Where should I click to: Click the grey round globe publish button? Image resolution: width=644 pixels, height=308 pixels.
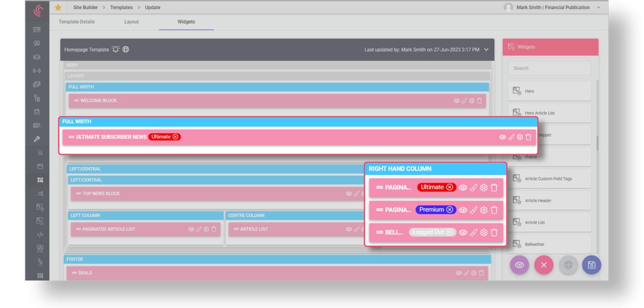tap(569, 265)
